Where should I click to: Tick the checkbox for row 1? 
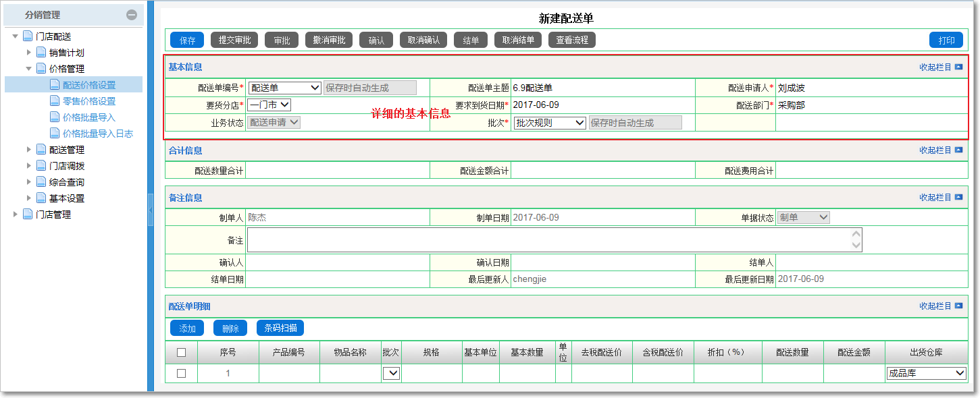point(181,373)
